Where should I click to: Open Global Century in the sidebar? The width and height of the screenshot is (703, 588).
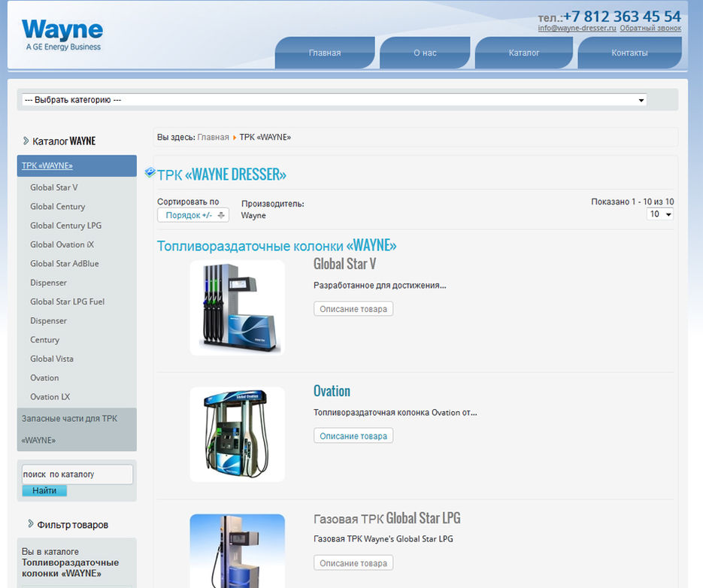click(57, 207)
